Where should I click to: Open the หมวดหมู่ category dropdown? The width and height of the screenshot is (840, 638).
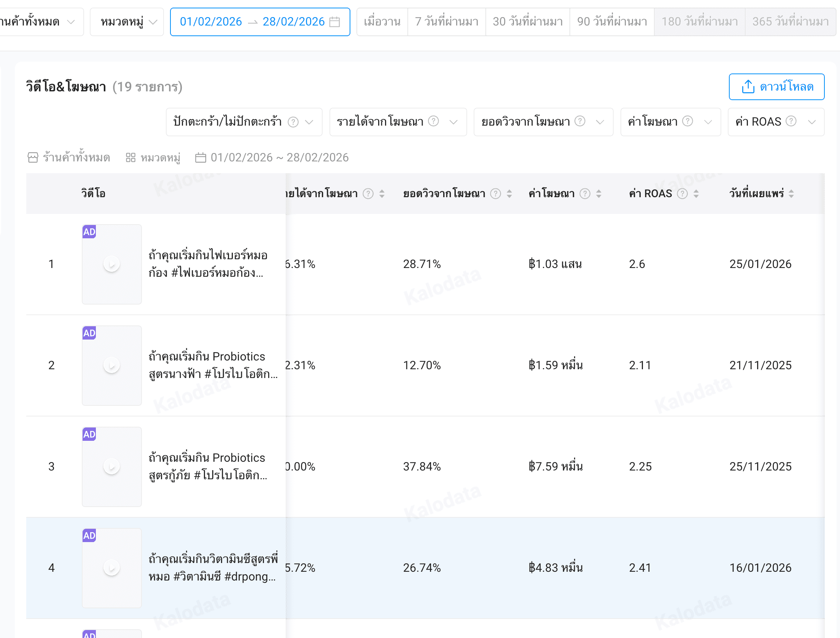tap(127, 22)
